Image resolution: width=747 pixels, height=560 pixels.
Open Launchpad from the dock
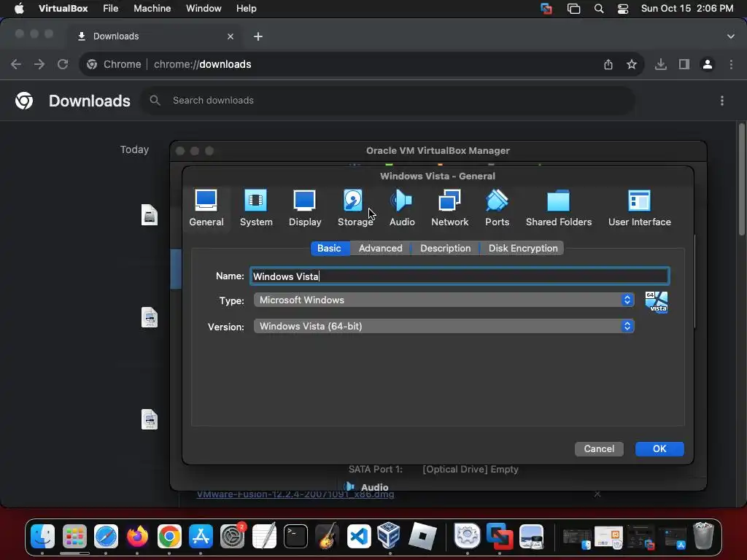coord(74,536)
